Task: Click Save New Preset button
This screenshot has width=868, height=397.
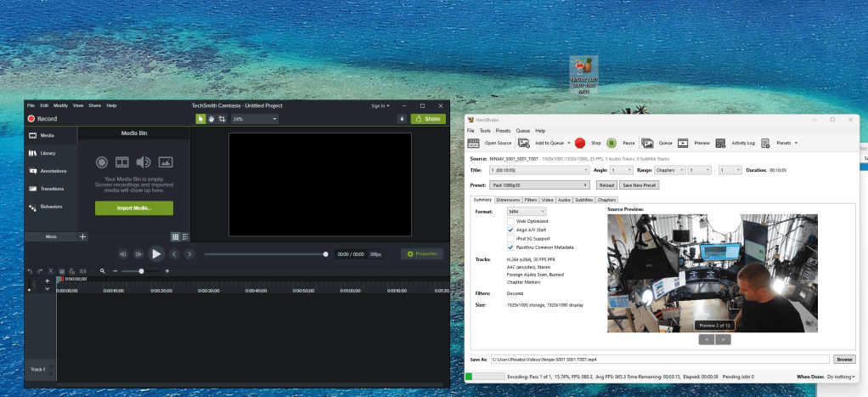Action: tap(639, 185)
